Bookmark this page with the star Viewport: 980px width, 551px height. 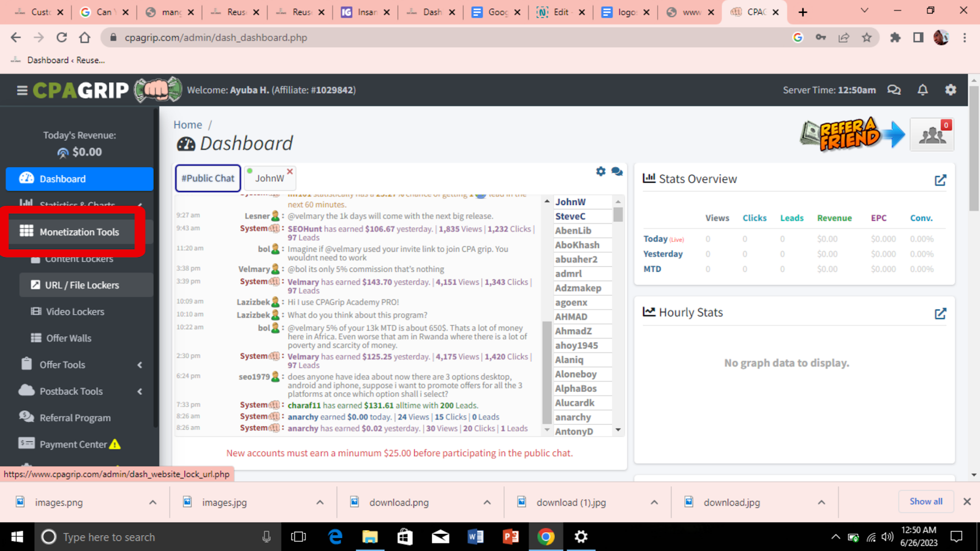(x=867, y=37)
